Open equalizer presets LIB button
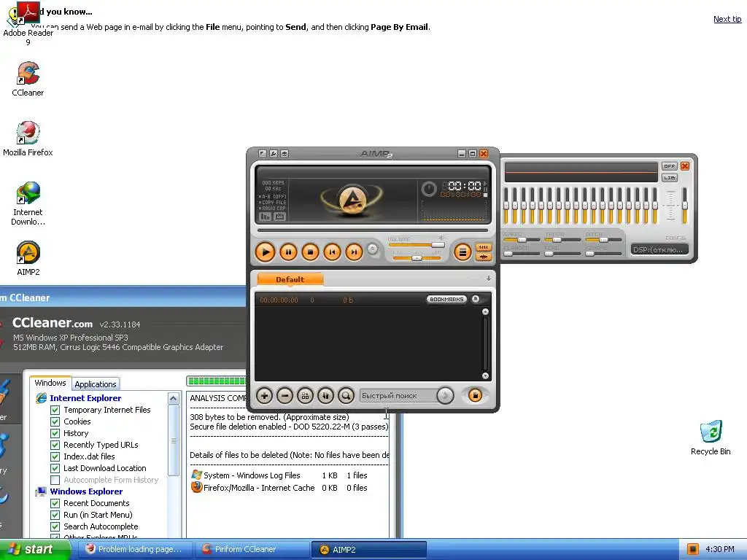Screen dimensions: 747x560 [670, 178]
